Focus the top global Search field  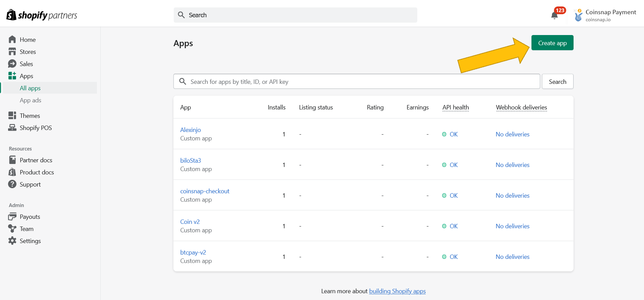[295, 15]
